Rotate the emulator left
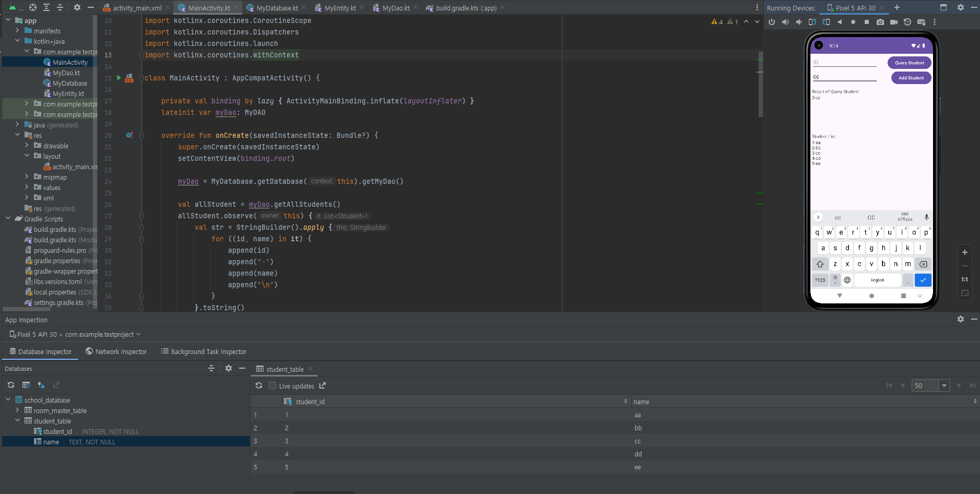Image resolution: width=980 pixels, height=494 pixels. coord(812,22)
